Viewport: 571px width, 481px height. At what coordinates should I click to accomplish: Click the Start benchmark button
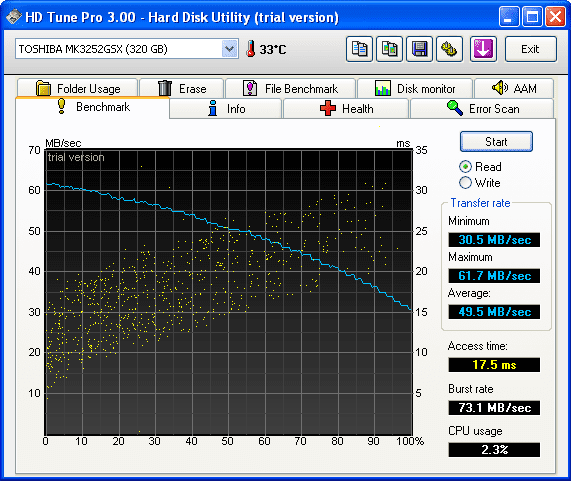click(x=496, y=142)
